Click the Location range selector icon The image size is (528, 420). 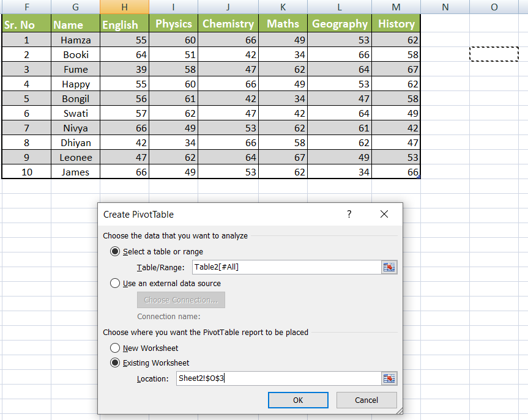389,378
